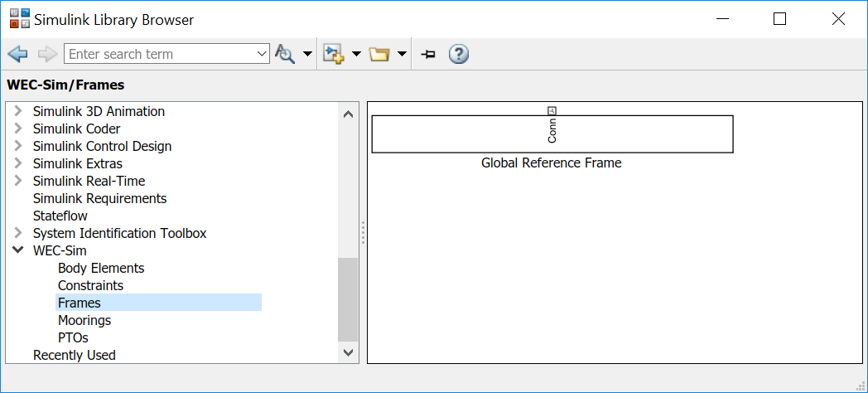Image resolution: width=868 pixels, height=393 pixels.
Task: Select the Global Reference Frame block
Action: [x=552, y=134]
